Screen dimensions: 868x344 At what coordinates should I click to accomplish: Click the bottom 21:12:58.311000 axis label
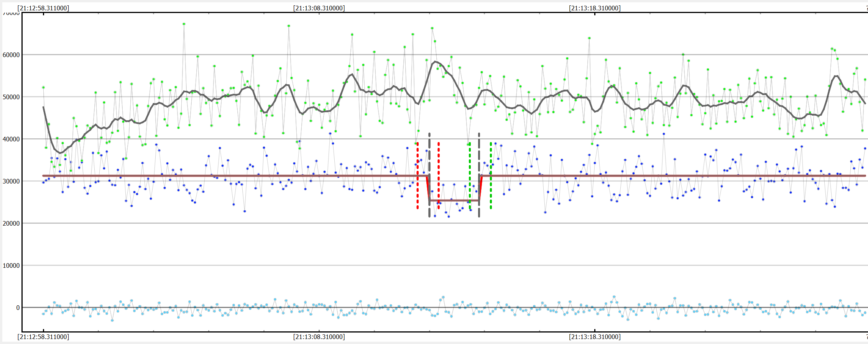pyautogui.click(x=43, y=337)
